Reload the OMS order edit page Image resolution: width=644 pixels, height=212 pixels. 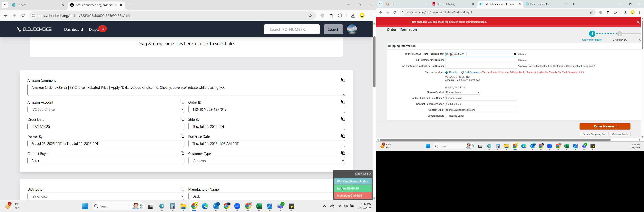click(23, 16)
